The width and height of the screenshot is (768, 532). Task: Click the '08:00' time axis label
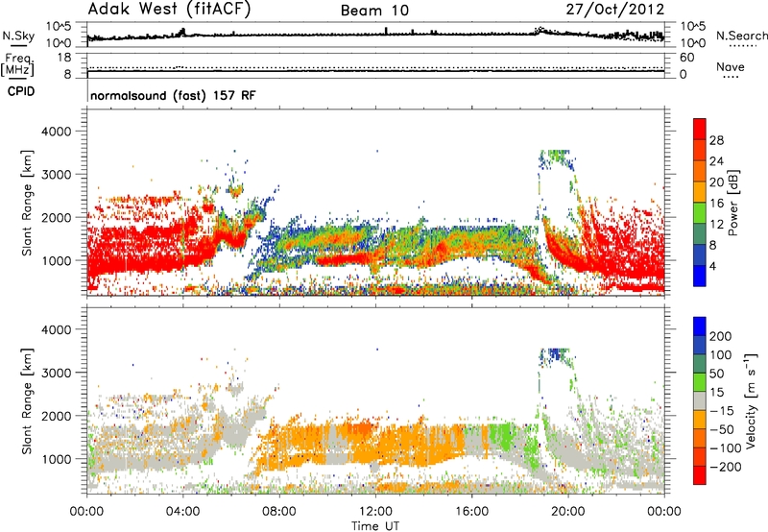(x=279, y=512)
